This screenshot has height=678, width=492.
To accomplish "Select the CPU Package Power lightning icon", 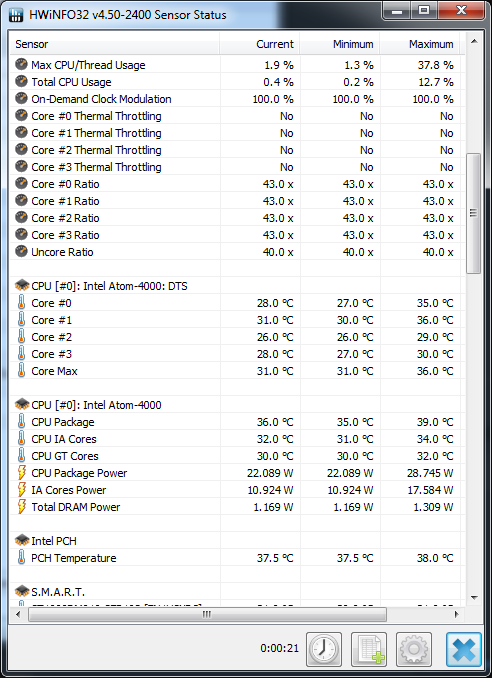I will point(22,473).
